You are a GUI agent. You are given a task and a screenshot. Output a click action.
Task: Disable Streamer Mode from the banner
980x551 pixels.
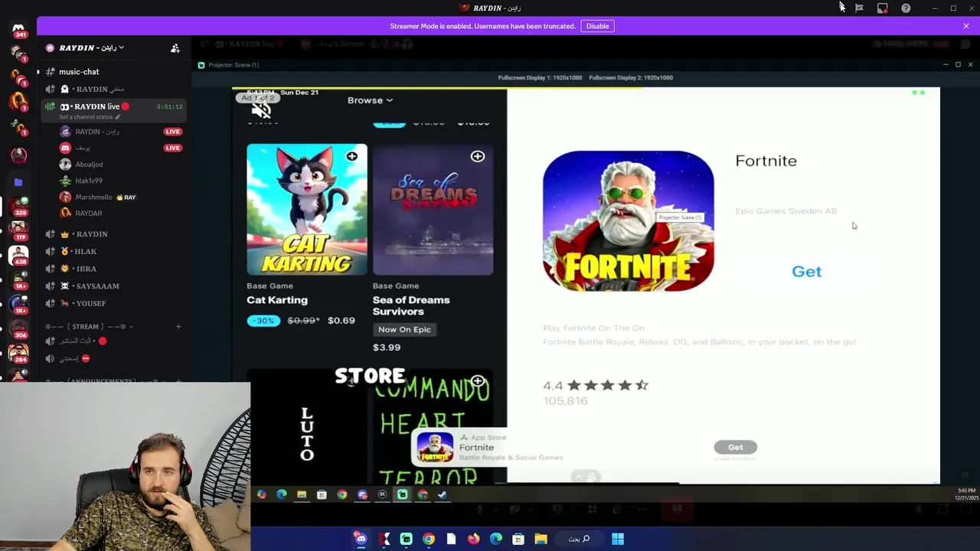pyautogui.click(x=597, y=26)
